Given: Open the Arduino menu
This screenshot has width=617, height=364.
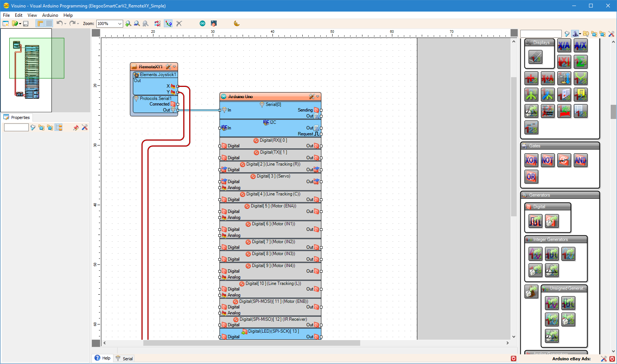Looking at the screenshot, I should (x=50, y=15).
